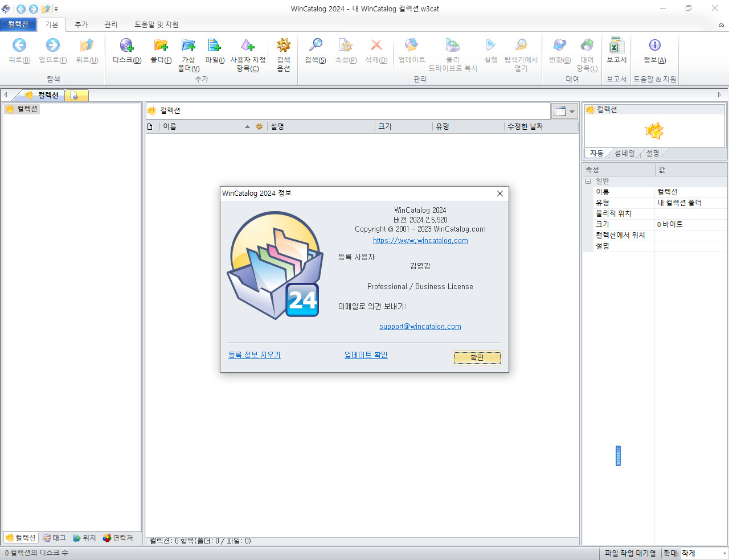Switch to the 기본 ribbon tab
This screenshot has height=560, width=729.
click(52, 24)
